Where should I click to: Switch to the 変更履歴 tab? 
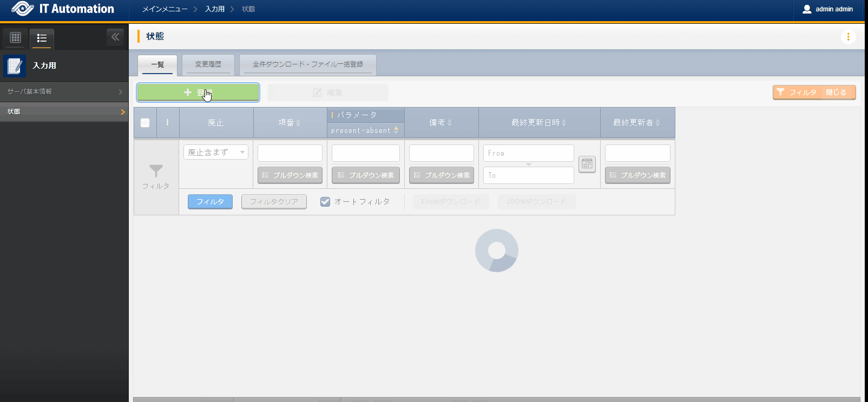pyautogui.click(x=208, y=64)
